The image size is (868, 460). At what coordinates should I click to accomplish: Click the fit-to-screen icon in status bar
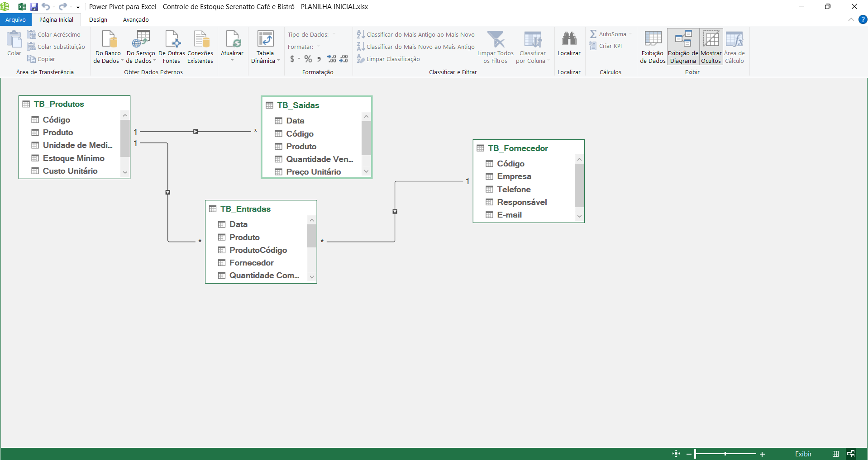676,454
